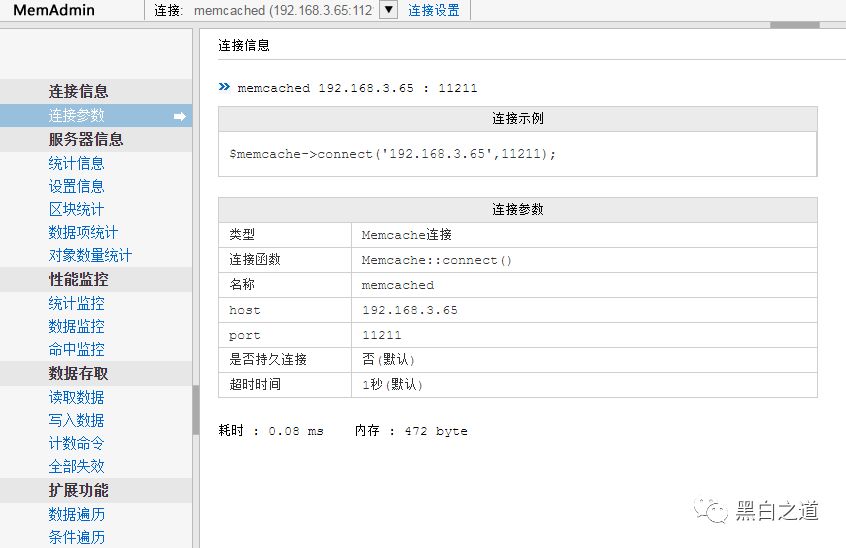Image resolution: width=846 pixels, height=548 pixels.
Task: Click the blue double-arrow icon before memcached
Action: (224, 87)
